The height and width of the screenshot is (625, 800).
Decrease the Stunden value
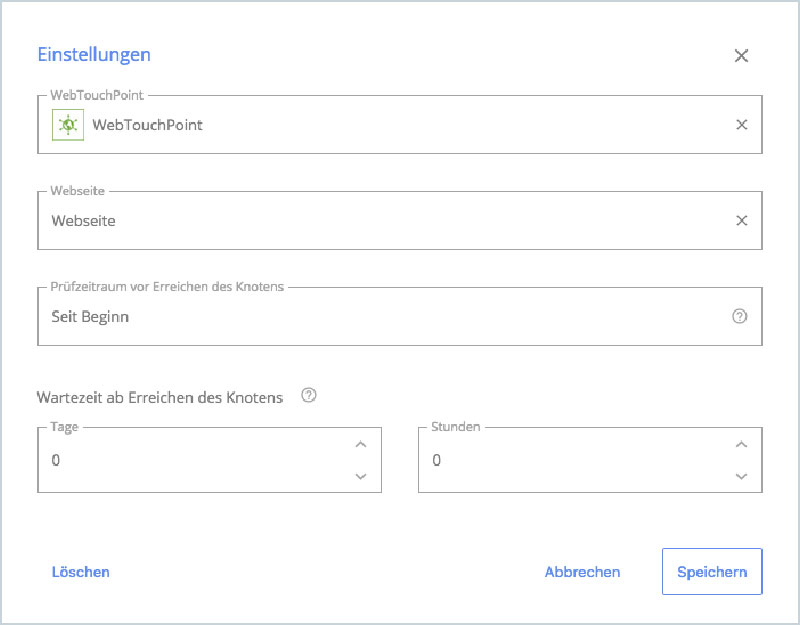pos(741,476)
